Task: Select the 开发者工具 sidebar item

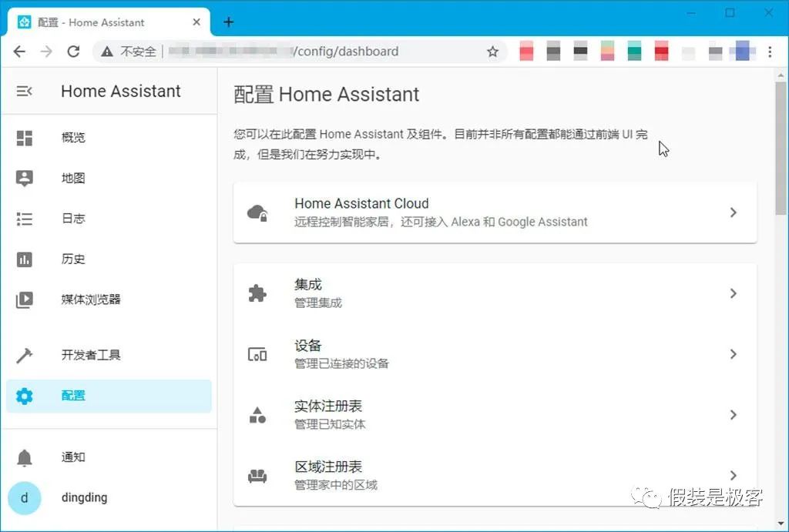Action: click(109, 355)
